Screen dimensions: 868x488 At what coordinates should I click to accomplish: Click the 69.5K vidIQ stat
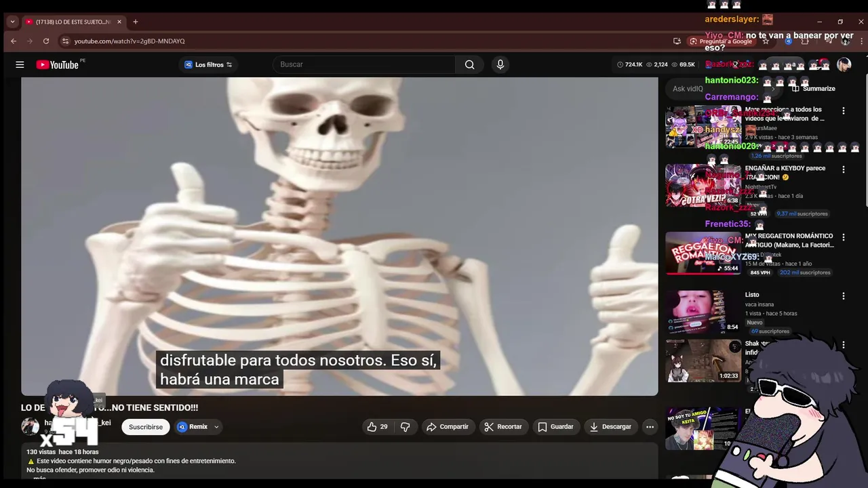tap(684, 64)
